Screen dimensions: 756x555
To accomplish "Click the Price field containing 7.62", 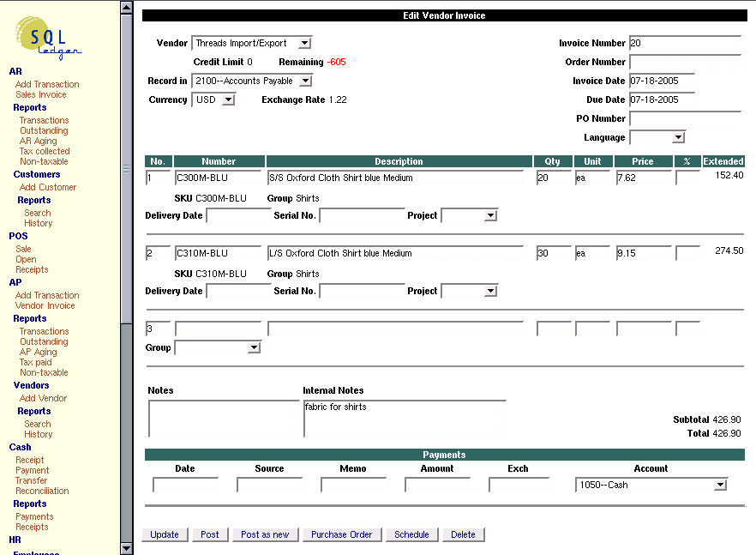I will [x=644, y=178].
